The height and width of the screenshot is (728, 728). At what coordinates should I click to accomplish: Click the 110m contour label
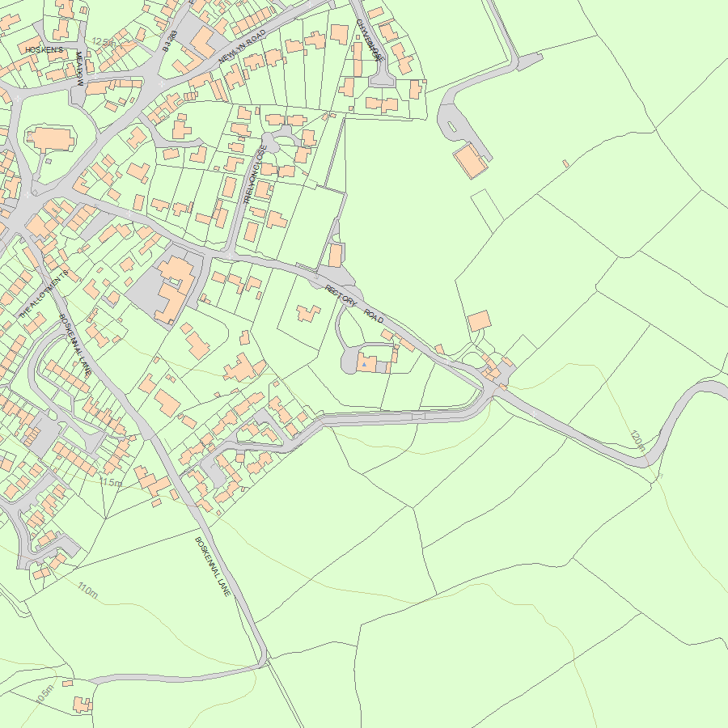tap(87, 590)
